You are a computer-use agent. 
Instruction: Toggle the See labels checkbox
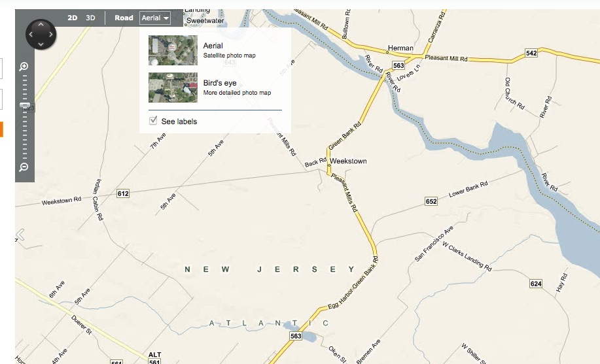[154, 121]
